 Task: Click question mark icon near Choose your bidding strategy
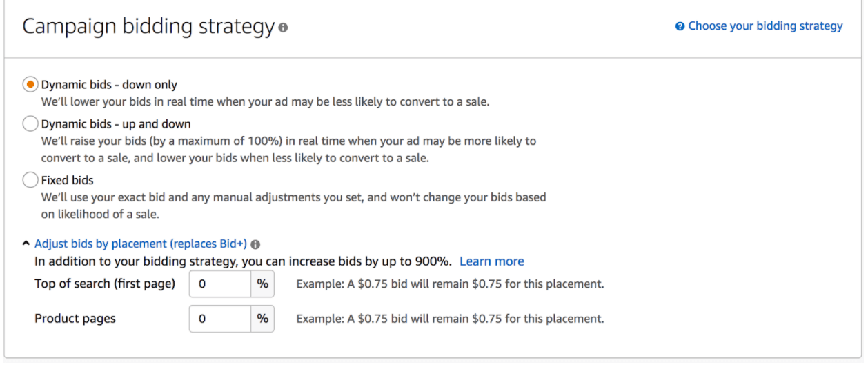click(680, 26)
